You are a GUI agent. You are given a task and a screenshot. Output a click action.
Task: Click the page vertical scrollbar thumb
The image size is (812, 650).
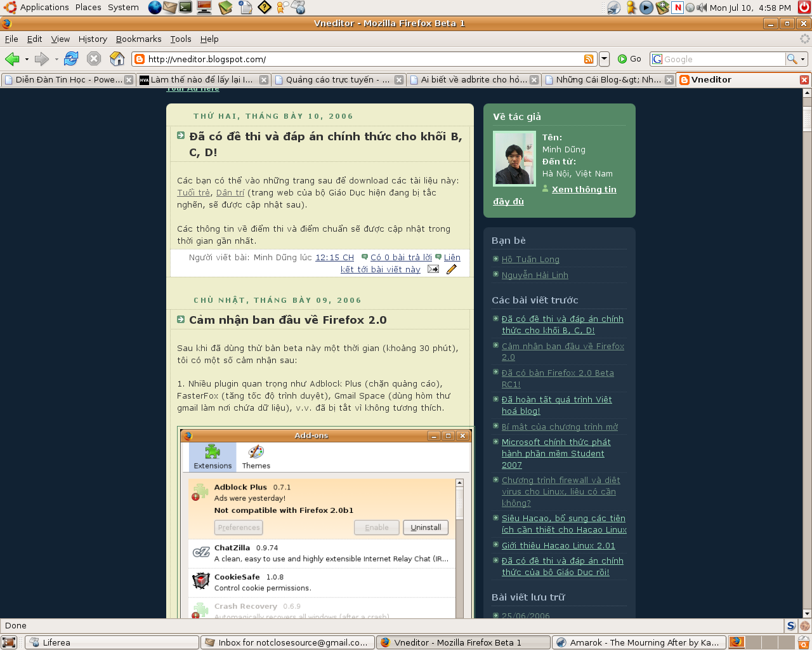(x=807, y=119)
